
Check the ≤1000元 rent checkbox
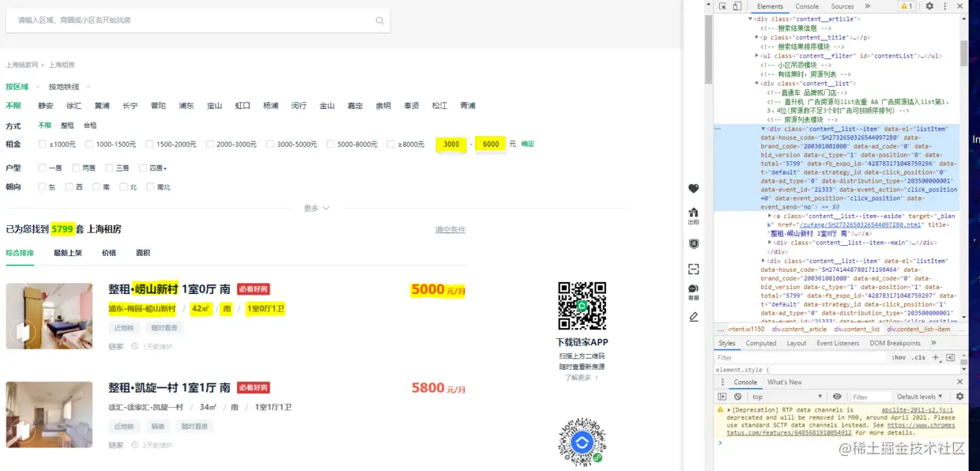43,144
